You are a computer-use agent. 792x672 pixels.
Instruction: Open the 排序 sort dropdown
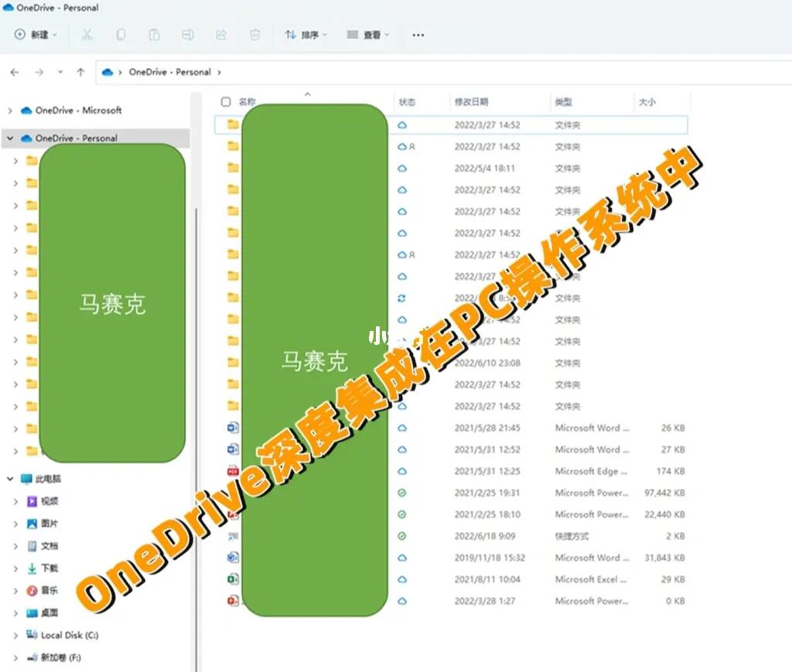pos(306,34)
